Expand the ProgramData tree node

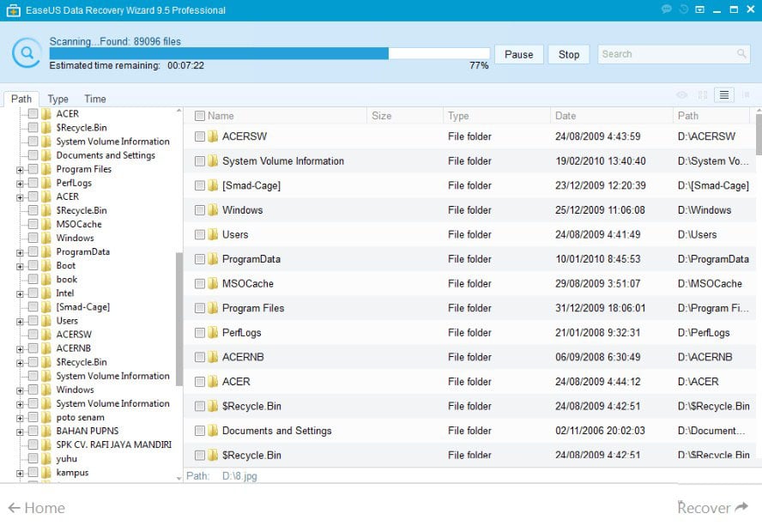tap(20, 252)
